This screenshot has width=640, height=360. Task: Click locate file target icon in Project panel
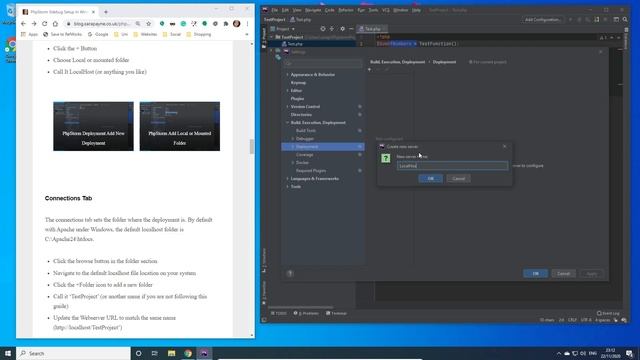pyautogui.click(x=322, y=29)
